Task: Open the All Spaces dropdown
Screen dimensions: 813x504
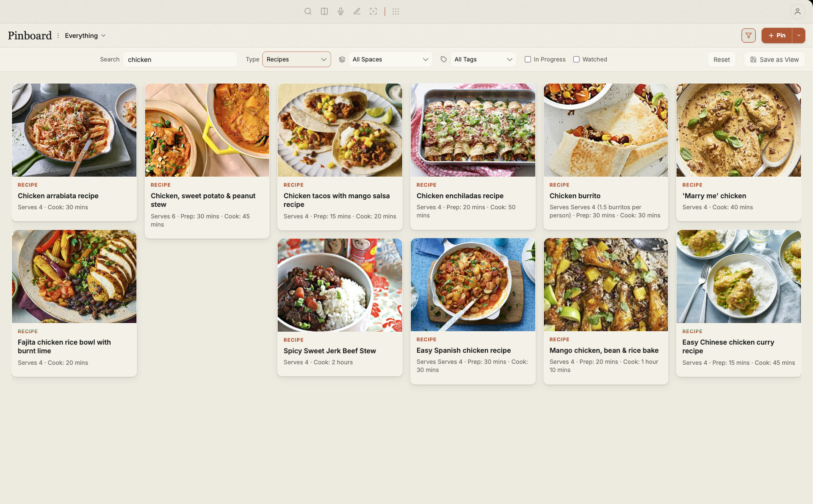Action: (390, 59)
